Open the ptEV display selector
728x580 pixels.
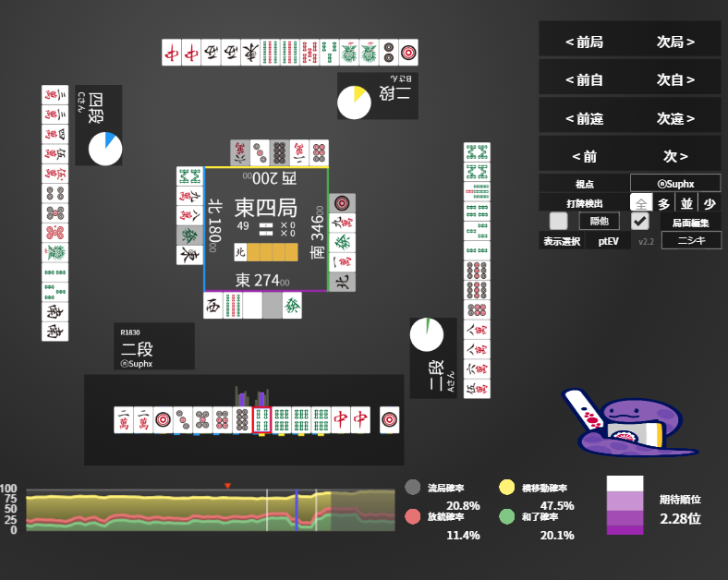coord(608,241)
